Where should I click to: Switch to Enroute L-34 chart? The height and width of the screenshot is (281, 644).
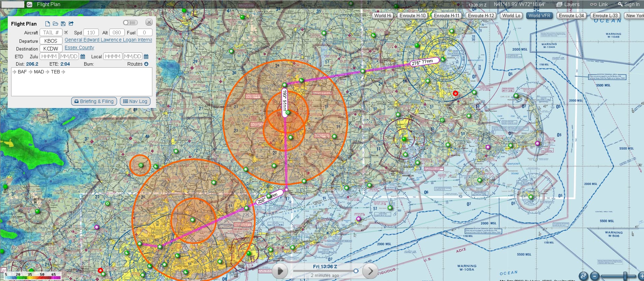click(x=571, y=15)
